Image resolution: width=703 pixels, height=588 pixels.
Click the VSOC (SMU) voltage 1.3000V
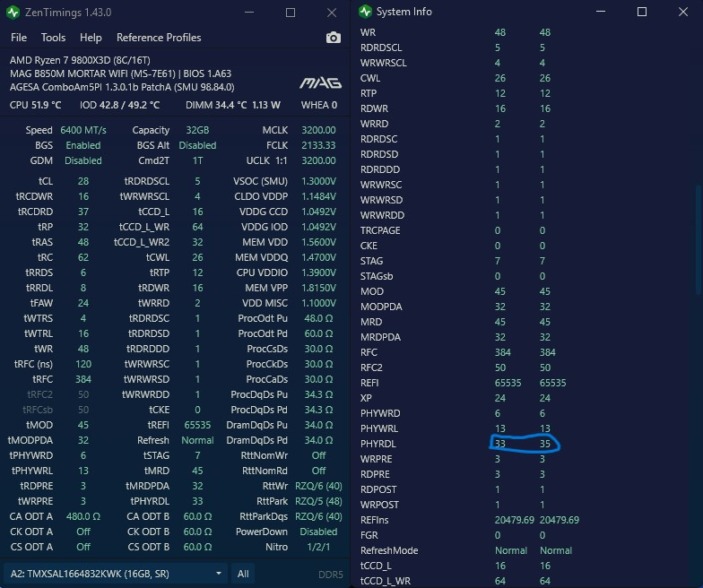tap(319, 181)
